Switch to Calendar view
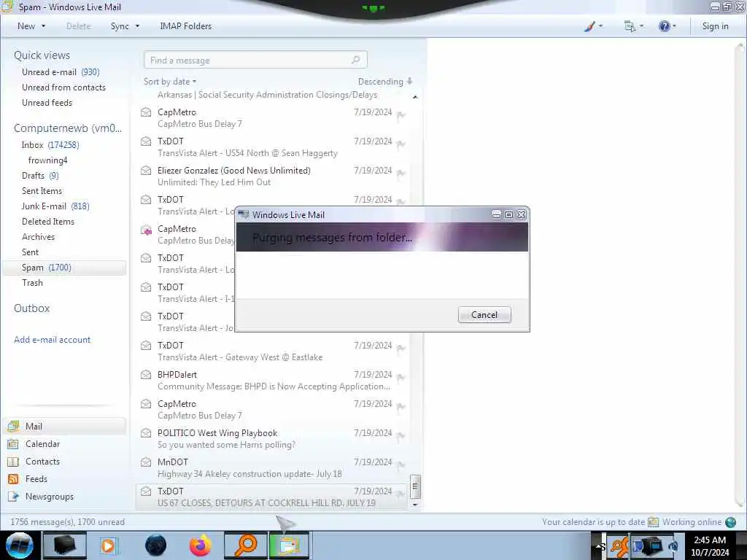 pos(42,444)
